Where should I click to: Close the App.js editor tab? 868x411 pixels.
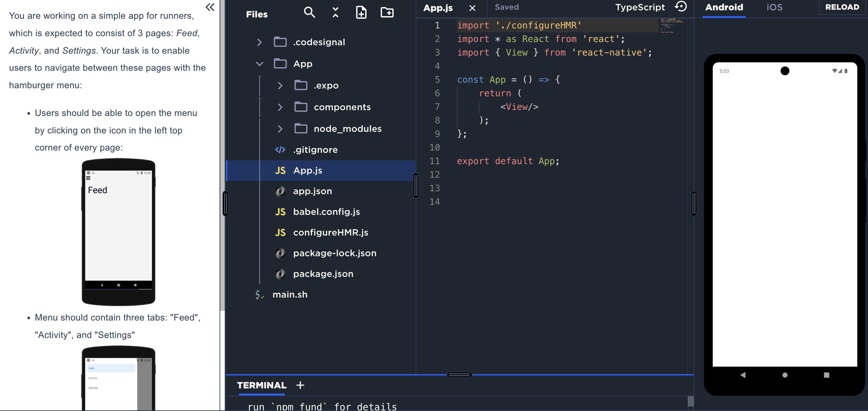coord(472,8)
